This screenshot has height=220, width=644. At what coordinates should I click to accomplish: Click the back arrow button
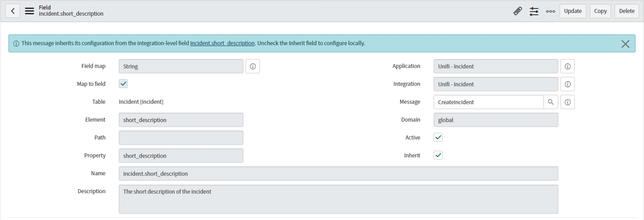click(x=13, y=11)
